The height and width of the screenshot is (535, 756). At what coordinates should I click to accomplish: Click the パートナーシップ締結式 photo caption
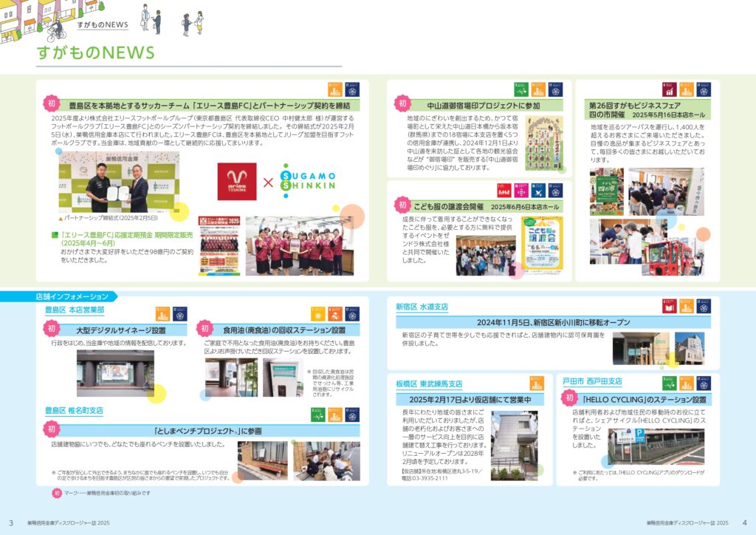pos(111,218)
